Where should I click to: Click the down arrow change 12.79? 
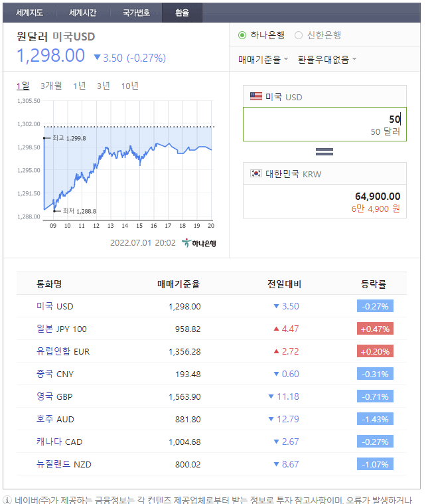pos(283,419)
